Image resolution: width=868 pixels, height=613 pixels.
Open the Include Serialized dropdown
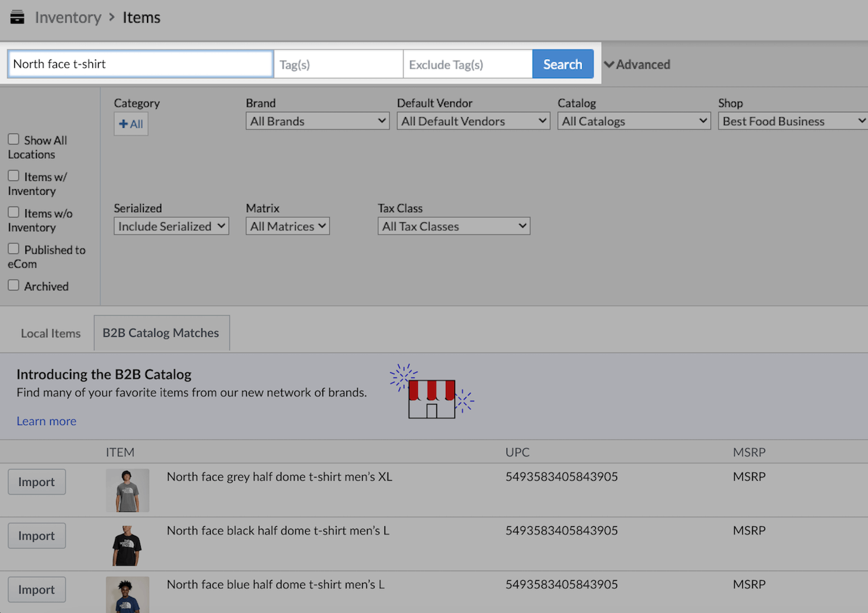[x=171, y=226]
